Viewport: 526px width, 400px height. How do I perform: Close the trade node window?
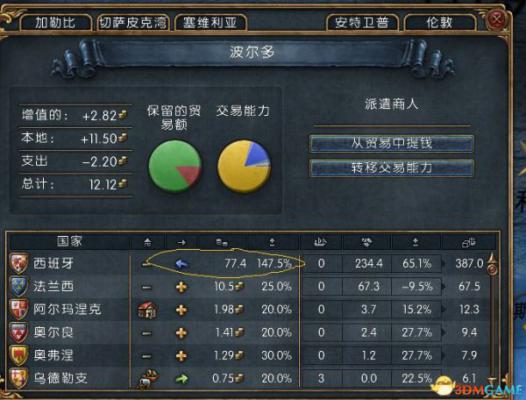[x=496, y=19]
